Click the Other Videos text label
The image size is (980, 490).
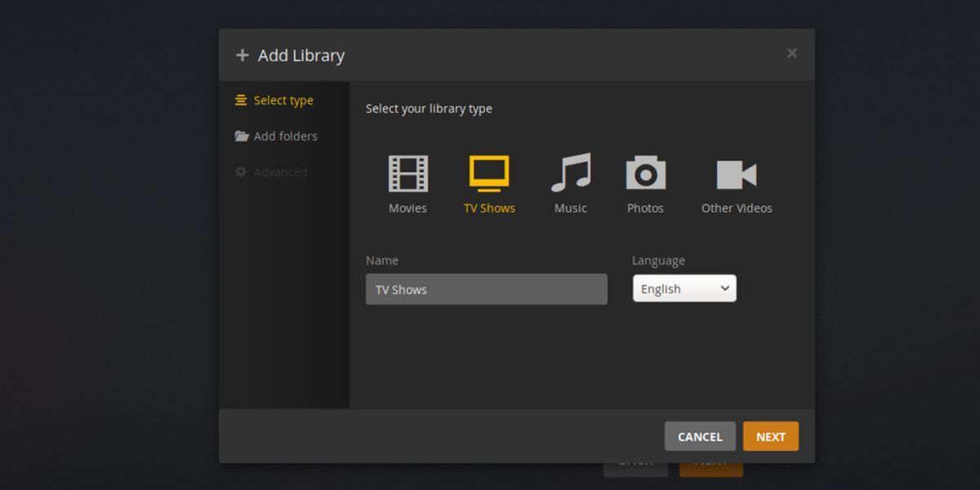tap(736, 208)
